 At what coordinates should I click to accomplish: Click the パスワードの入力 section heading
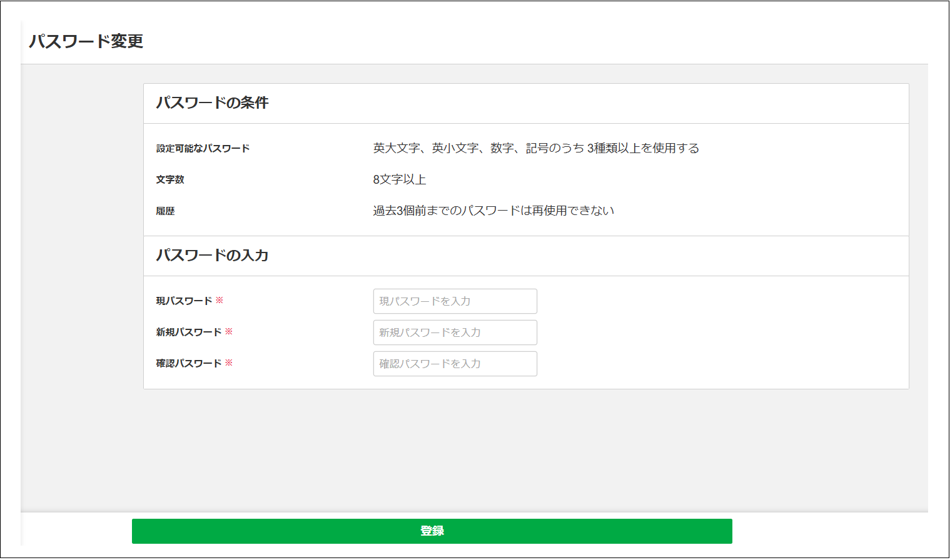212,256
